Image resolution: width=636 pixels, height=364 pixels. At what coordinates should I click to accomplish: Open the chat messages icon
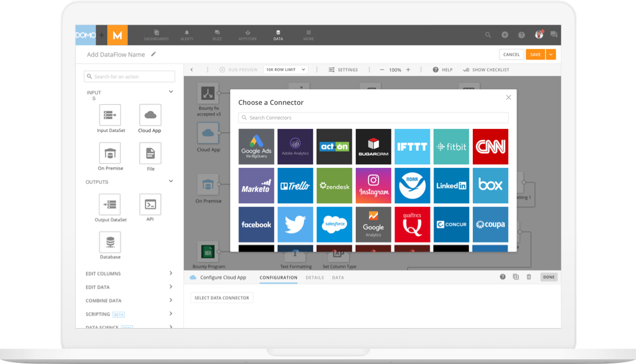tap(554, 35)
